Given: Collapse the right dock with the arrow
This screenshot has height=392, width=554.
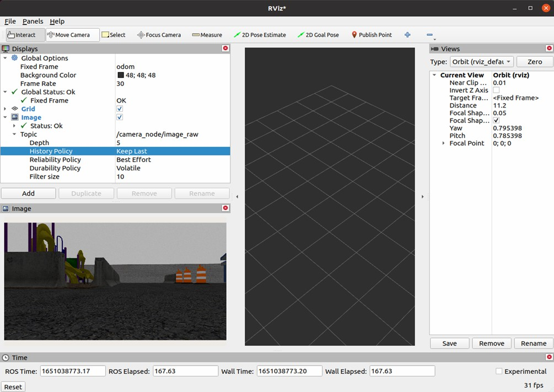Looking at the screenshot, I should pos(423,196).
